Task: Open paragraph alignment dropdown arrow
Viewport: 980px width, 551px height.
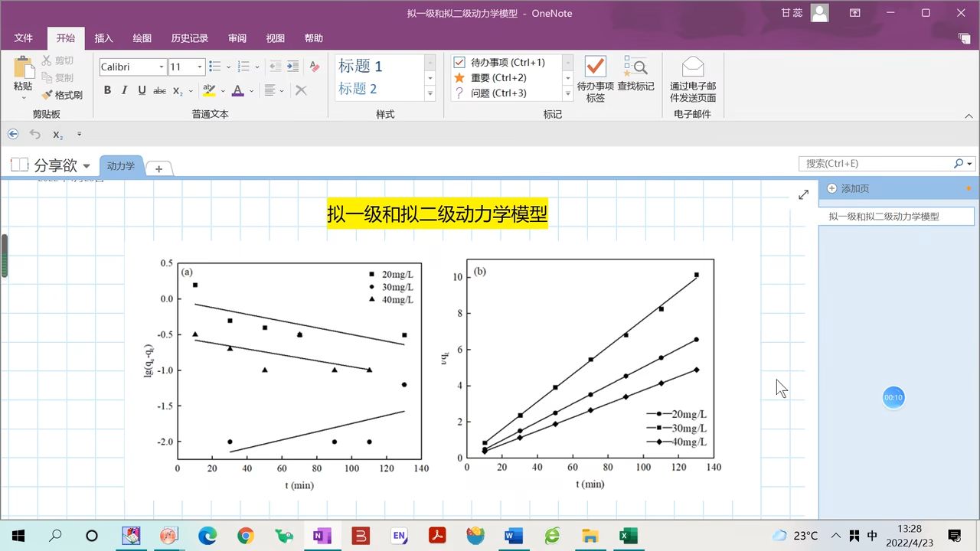Action: (282, 90)
